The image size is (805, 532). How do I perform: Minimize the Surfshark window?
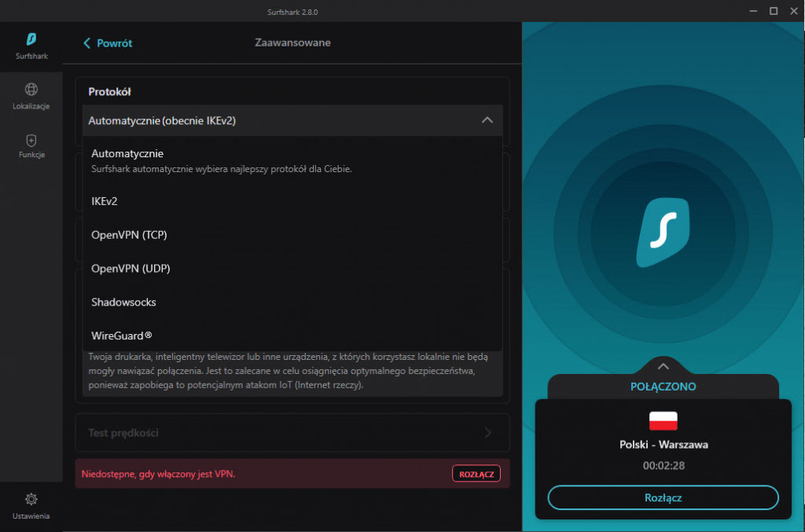click(x=753, y=11)
